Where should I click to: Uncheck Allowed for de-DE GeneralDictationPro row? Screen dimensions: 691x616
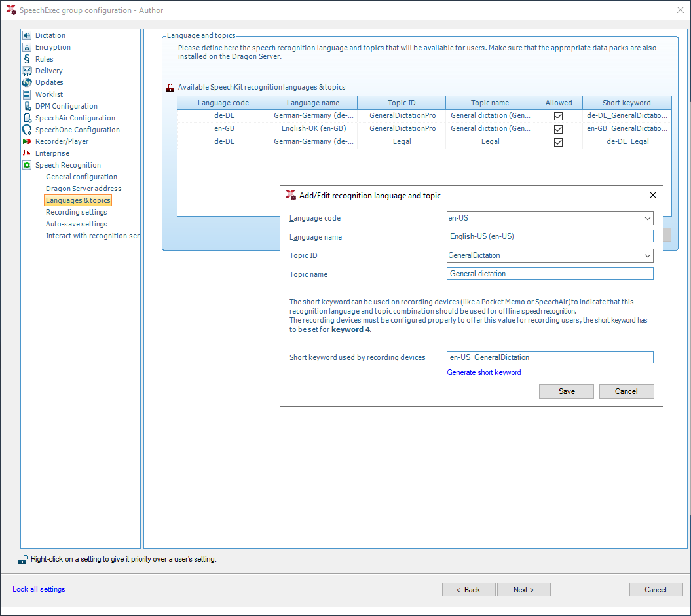558,116
